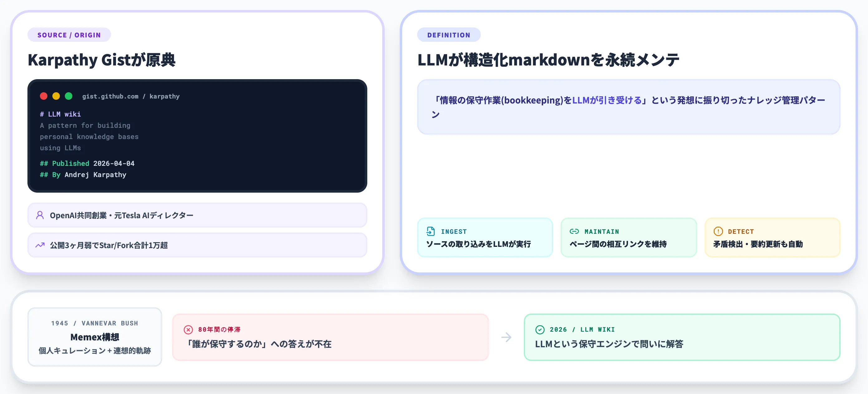
Task: Click the 公開3ヶ月弱でStar/Fork合計1万超 row
Action: click(197, 245)
